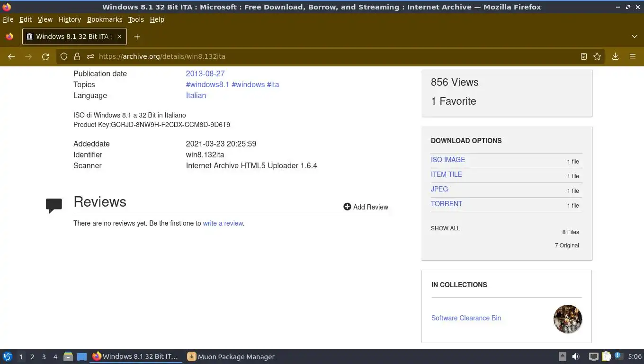Toggle reader view icon
This screenshot has width=644, height=364.
tap(584, 56)
